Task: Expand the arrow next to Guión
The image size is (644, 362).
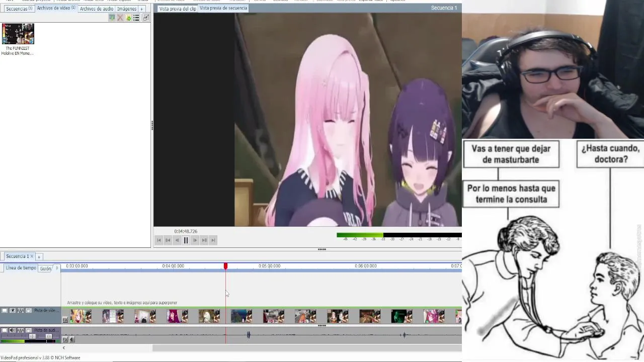Action: 57,268
